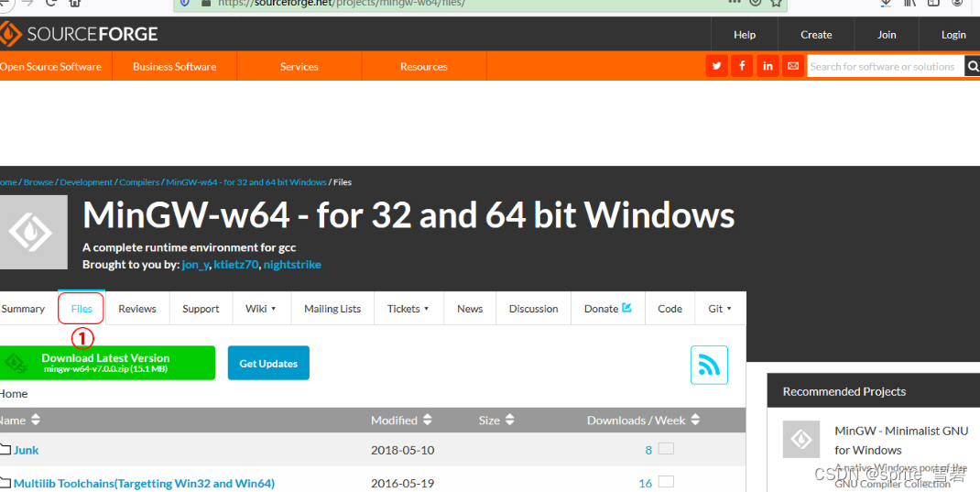Click the Browse breadcrumb link
The width and height of the screenshot is (980, 492).
click(x=38, y=182)
